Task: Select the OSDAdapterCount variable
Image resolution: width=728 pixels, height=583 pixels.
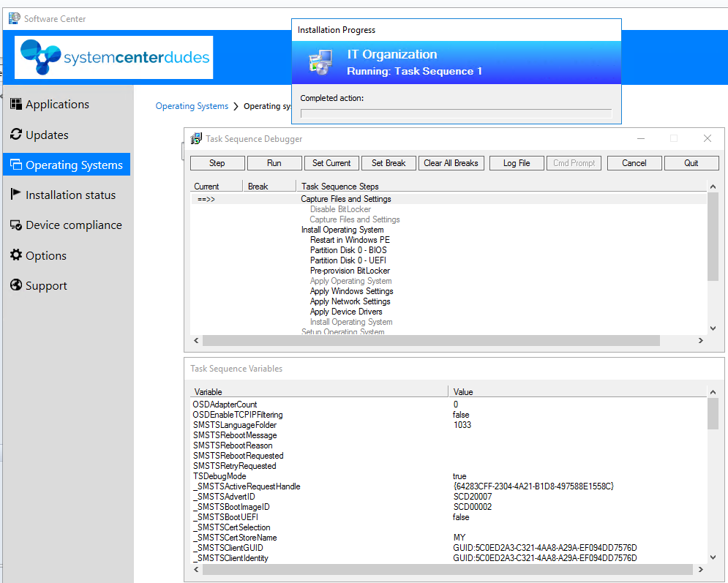Action: click(x=225, y=405)
